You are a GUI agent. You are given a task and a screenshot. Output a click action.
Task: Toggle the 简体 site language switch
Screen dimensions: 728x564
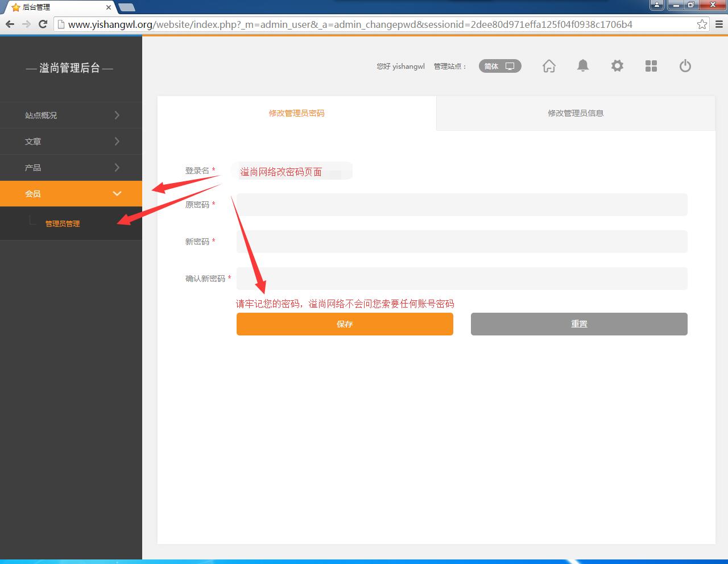tap(499, 66)
